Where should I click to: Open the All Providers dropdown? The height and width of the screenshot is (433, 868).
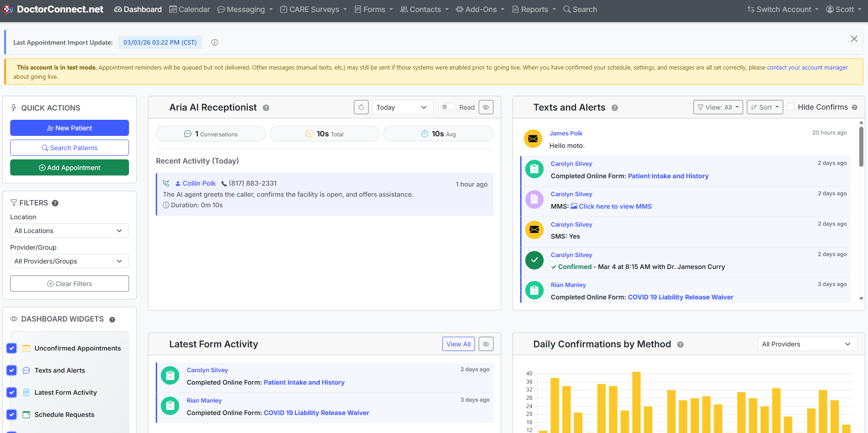[x=807, y=344]
